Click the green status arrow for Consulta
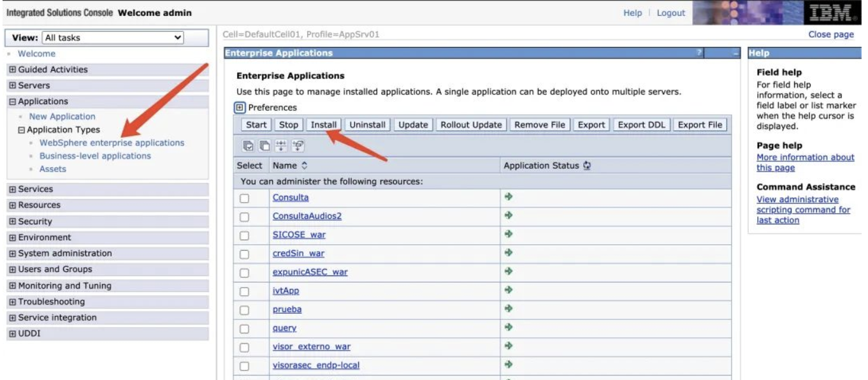The image size is (868, 380). [x=508, y=197]
